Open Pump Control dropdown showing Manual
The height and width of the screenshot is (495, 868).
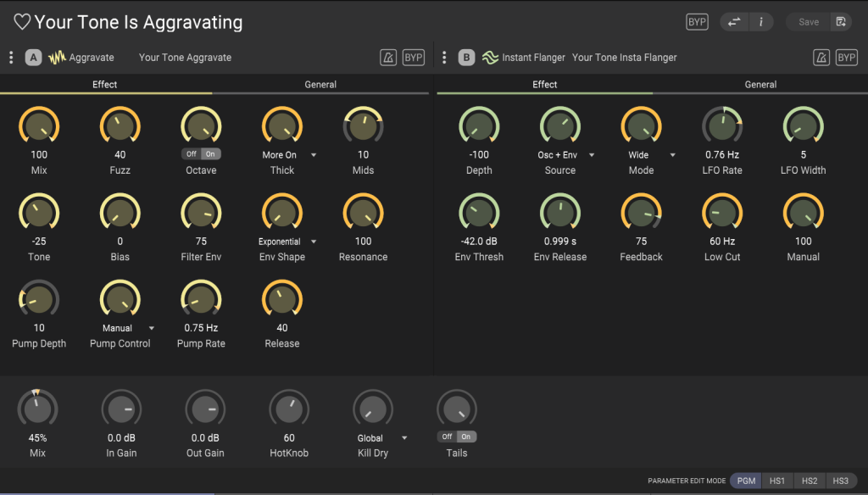[128, 328]
